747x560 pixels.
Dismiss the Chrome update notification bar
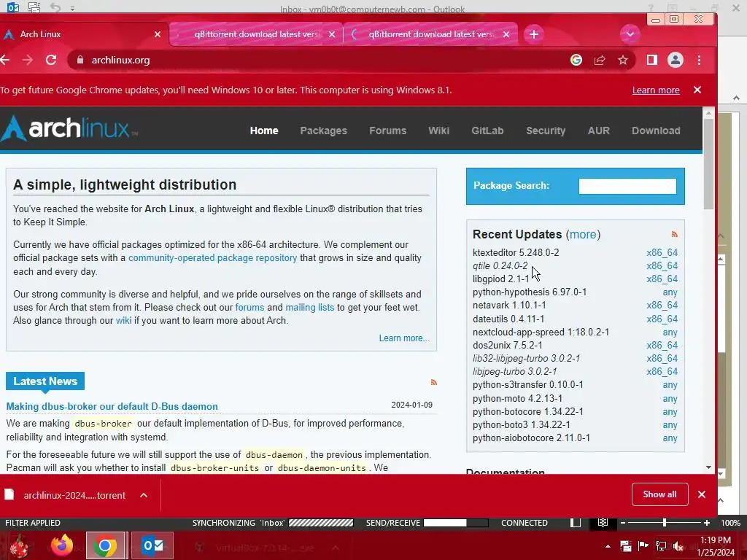click(x=697, y=90)
